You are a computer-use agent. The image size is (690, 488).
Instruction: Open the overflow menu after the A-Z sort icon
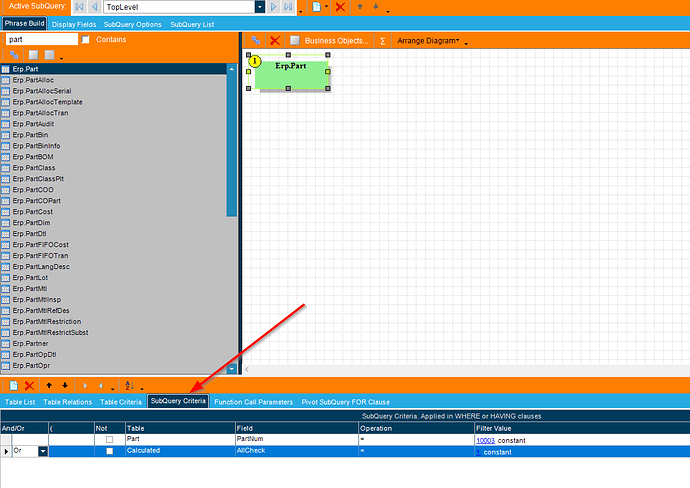tap(142, 389)
